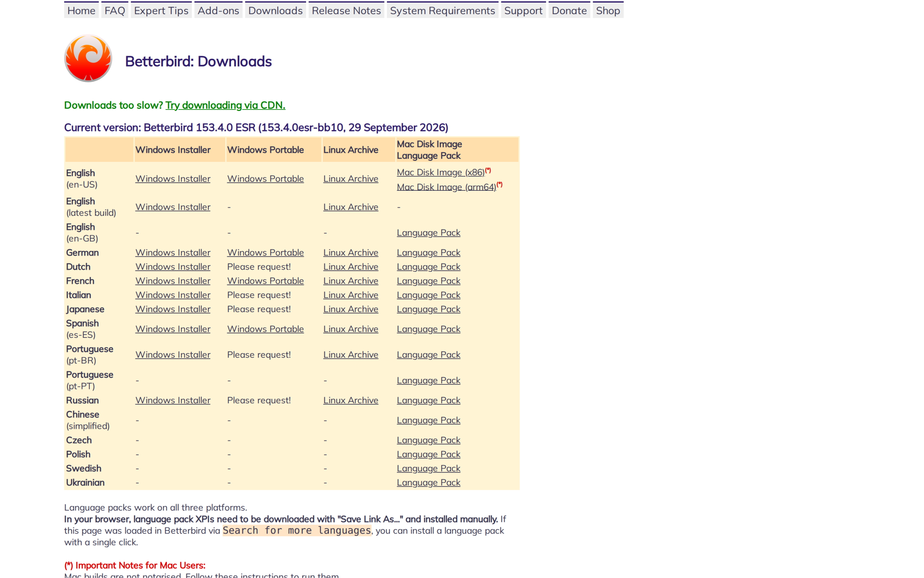
Task: Download latest build Windows Installer
Action: (173, 207)
